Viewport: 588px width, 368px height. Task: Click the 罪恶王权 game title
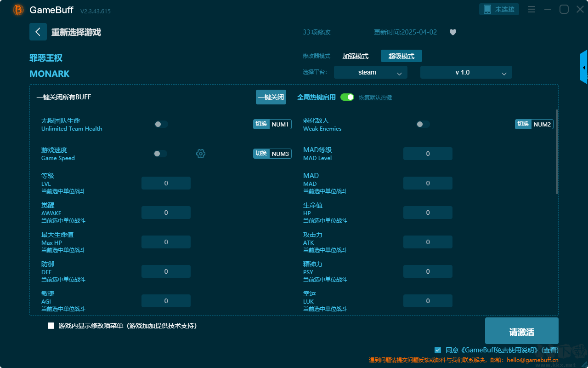(46, 58)
